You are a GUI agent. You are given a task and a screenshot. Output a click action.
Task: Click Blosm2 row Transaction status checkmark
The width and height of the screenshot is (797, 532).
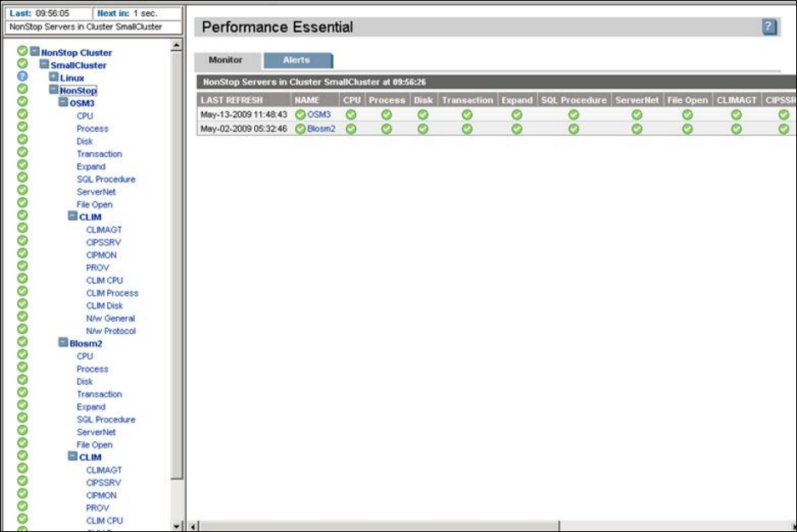[x=467, y=129]
